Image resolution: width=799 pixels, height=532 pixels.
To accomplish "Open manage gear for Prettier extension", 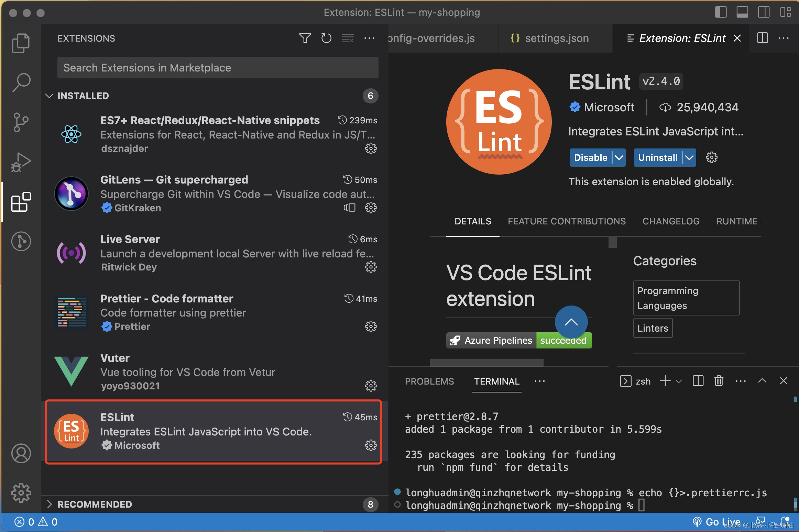I will 371,326.
